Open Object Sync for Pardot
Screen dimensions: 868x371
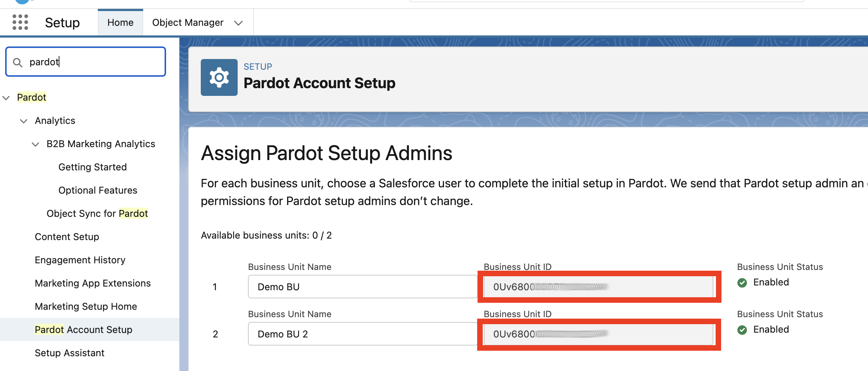[x=97, y=213]
